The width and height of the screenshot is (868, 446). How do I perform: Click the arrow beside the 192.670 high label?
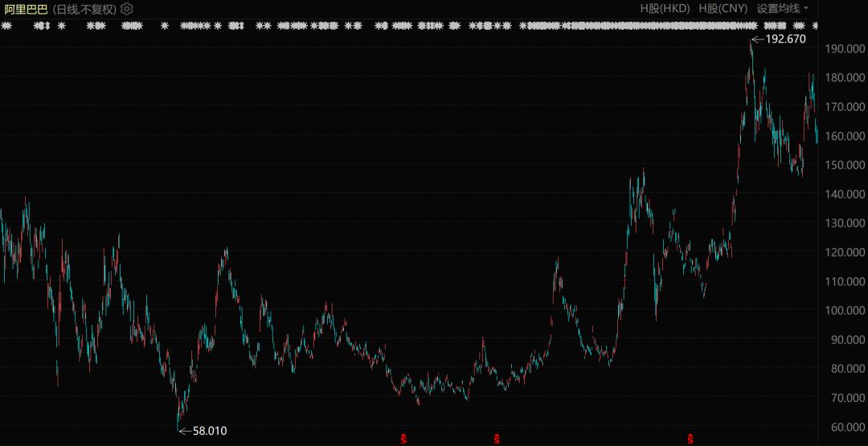click(x=757, y=39)
